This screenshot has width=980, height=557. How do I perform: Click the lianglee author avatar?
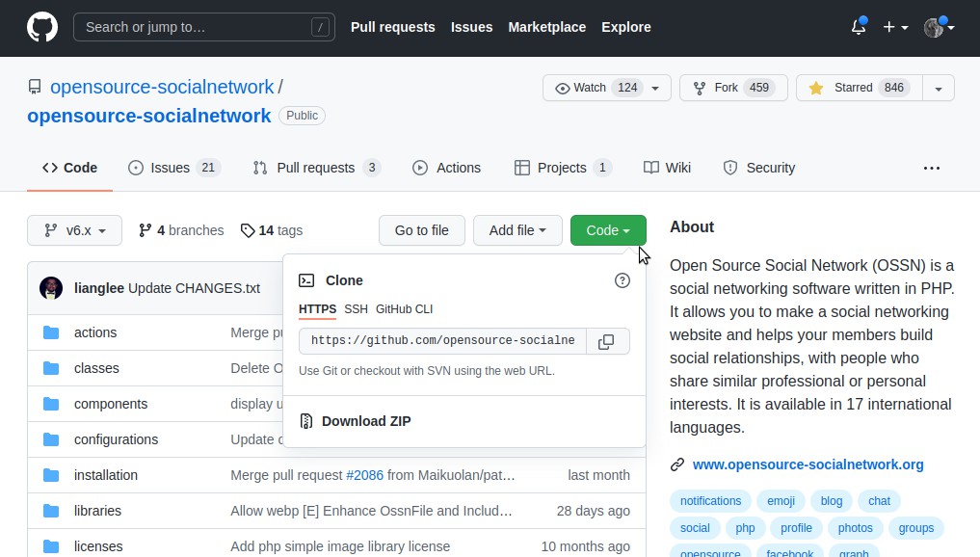click(x=51, y=288)
